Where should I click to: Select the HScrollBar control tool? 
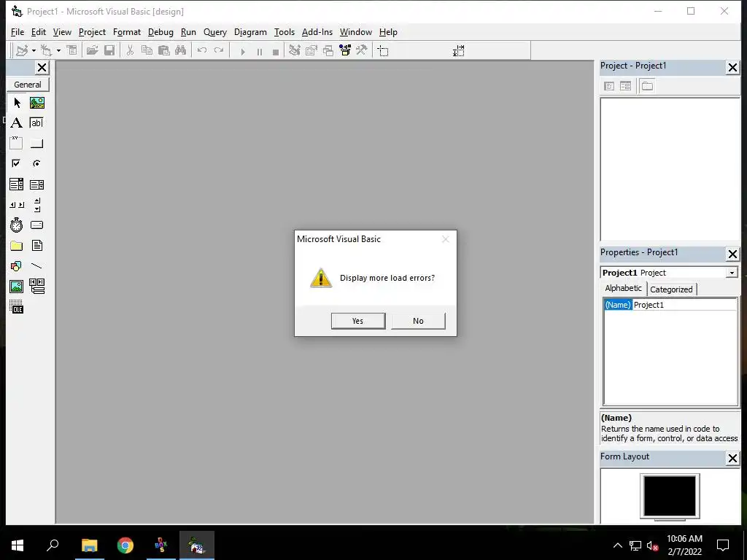pyautogui.click(x=17, y=205)
